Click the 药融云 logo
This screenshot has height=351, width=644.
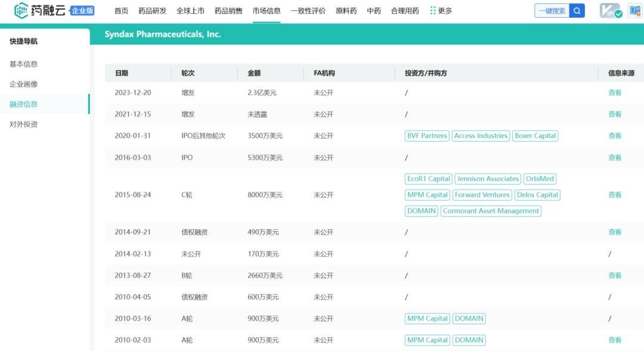(x=39, y=11)
